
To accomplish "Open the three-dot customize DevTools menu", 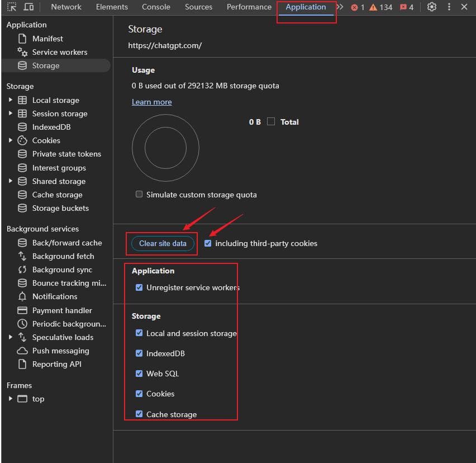I will [449, 7].
